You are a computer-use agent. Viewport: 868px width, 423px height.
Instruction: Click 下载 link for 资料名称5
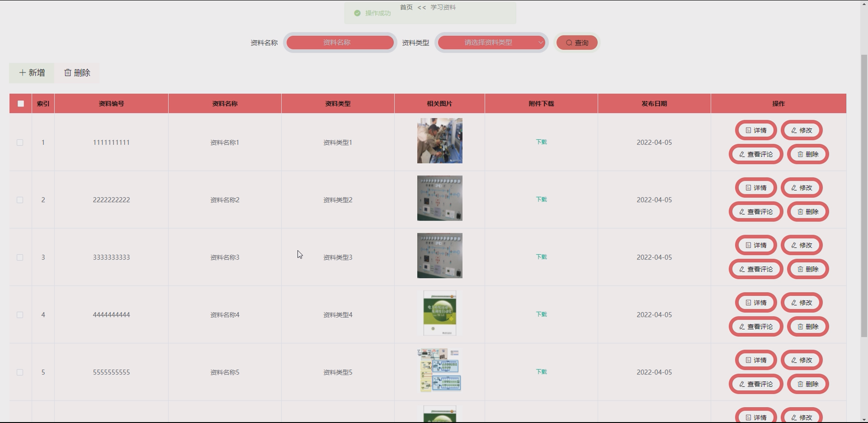pos(541,372)
